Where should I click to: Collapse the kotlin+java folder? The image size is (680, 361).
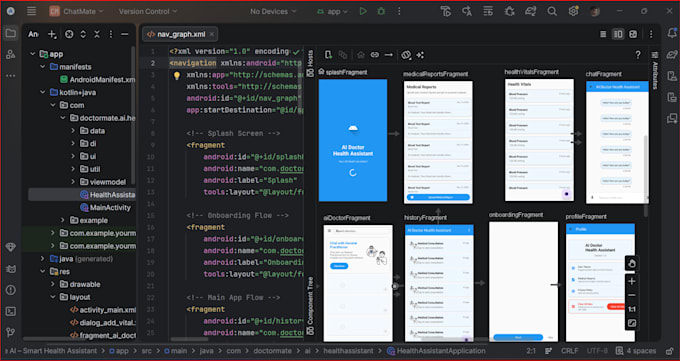(42, 92)
